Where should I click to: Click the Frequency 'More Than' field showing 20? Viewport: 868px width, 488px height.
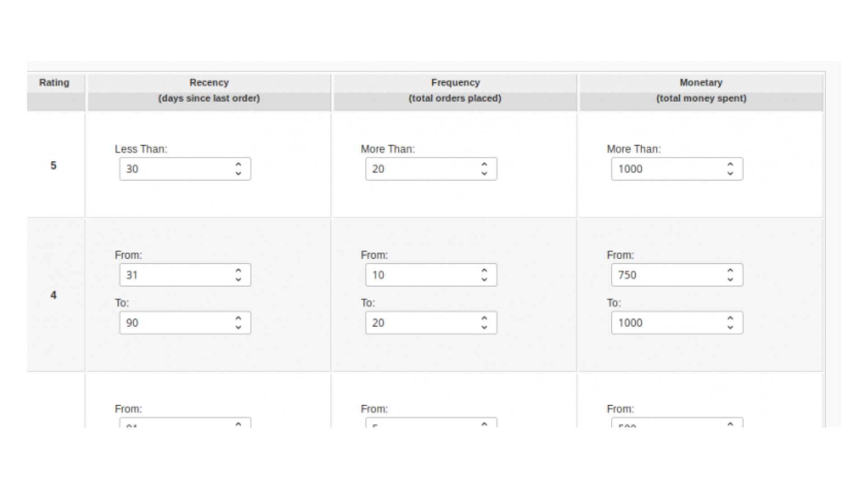pyautogui.click(x=422, y=169)
